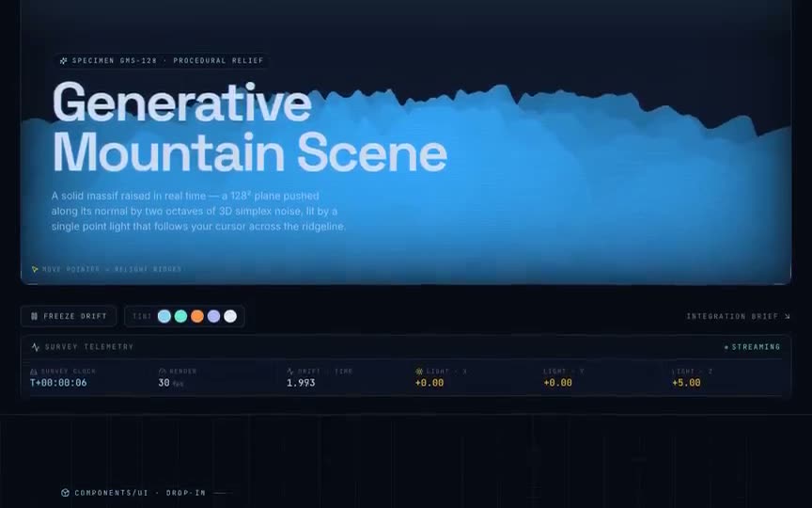The width and height of the screenshot is (812, 508).
Task: Click the Survey Telemetry pulse icon
Action: [35, 347]
